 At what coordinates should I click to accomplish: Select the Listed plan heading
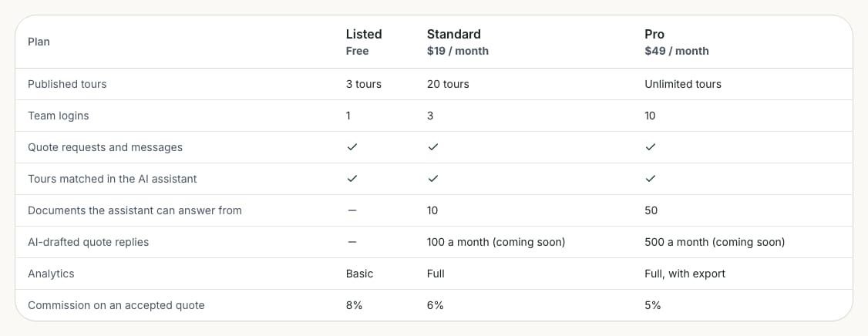click(x=364, y=35)
